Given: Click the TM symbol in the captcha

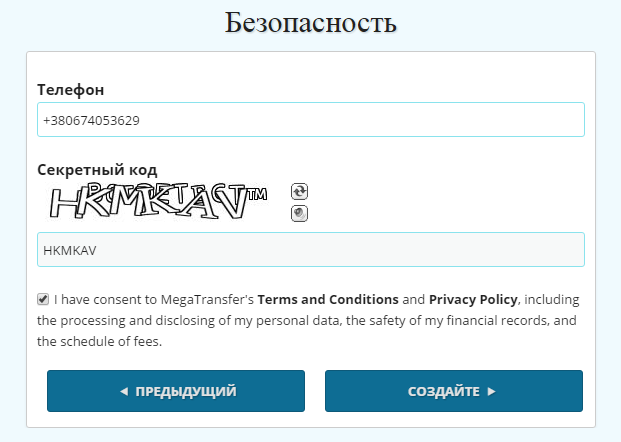Looking at the screenshot, I should point(258,194).
